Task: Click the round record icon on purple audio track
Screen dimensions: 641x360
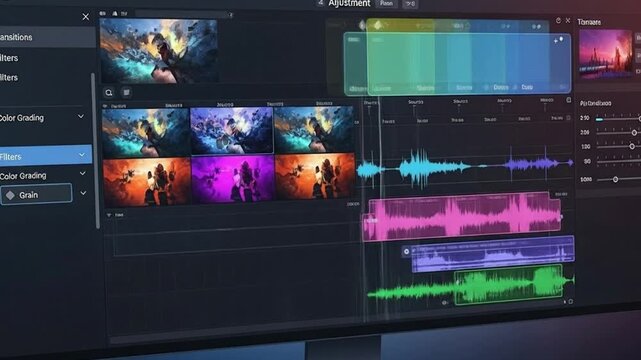Action: tap(406, 252)
